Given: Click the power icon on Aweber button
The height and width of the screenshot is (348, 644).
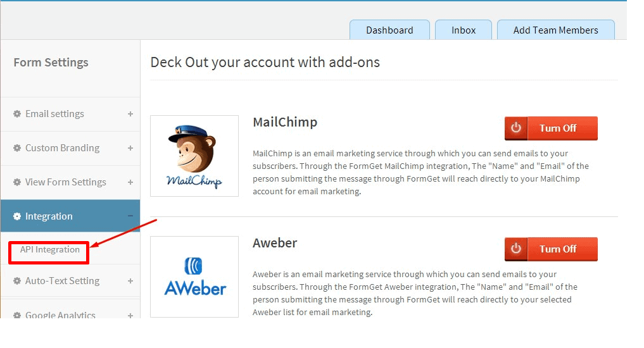Looking at the screenshot, I should (x=516, y=249).
